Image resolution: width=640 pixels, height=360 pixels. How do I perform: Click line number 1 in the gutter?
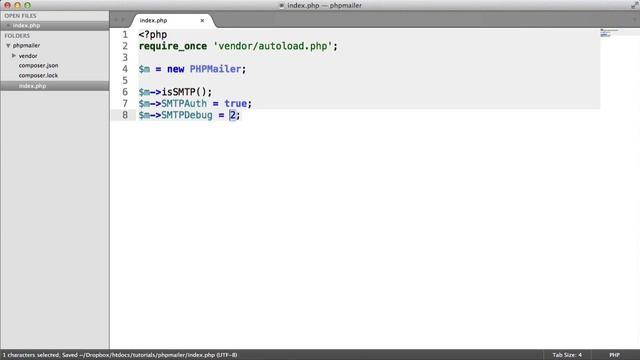pos(125,35)
